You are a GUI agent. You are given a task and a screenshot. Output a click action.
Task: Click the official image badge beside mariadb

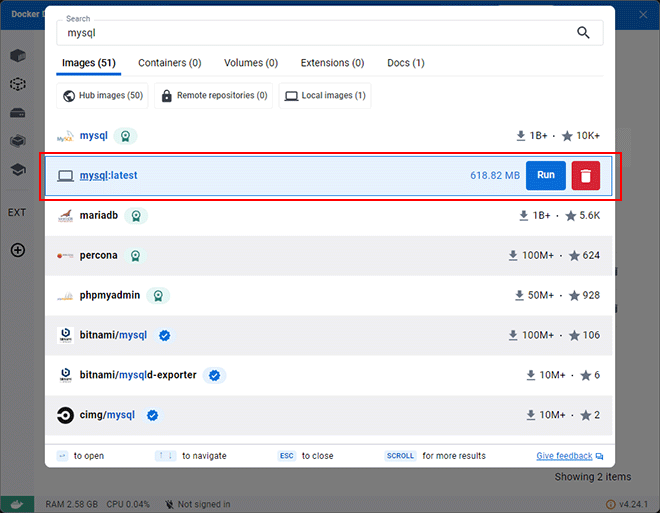click(x=136, y=216)
